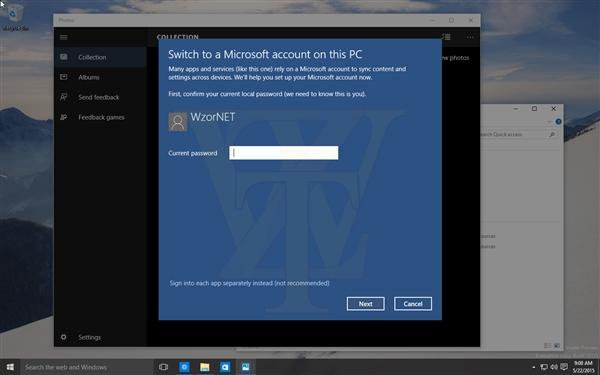Minimize the File Explorer window
The height and width of the screenshot is (375, 600).
[516, 109]
